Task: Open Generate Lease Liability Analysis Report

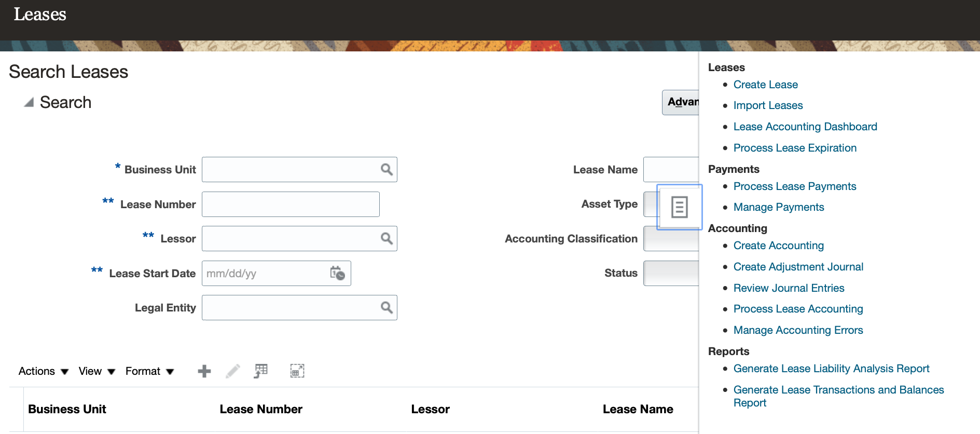Action: (831, 369)
